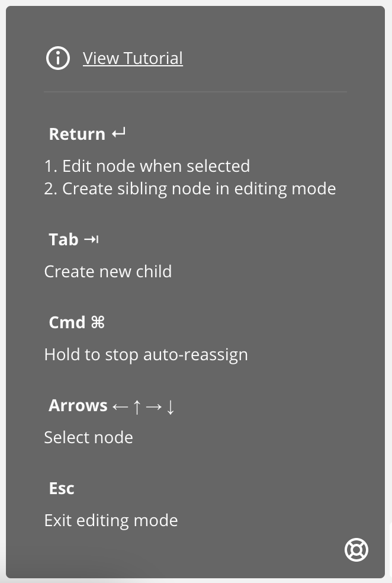The height and width of the screenshot is (583, 392).
Task: Click the Return key arrow symbol
Action: (x=119, y=133)
